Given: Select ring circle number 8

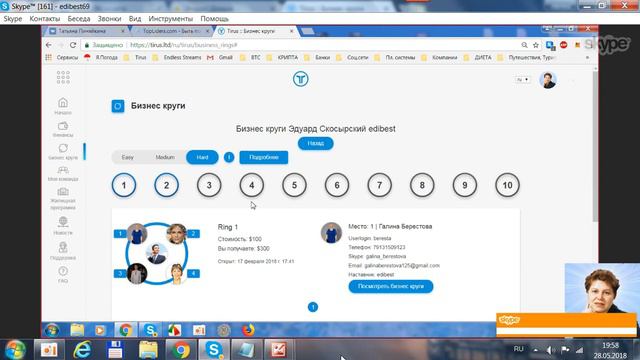Looking at the screenshot, I should coord(422,185).
